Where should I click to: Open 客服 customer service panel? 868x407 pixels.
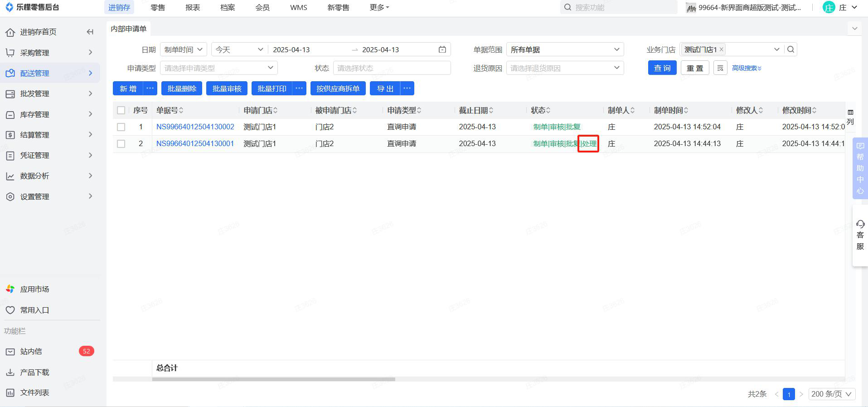coord(860,235)
